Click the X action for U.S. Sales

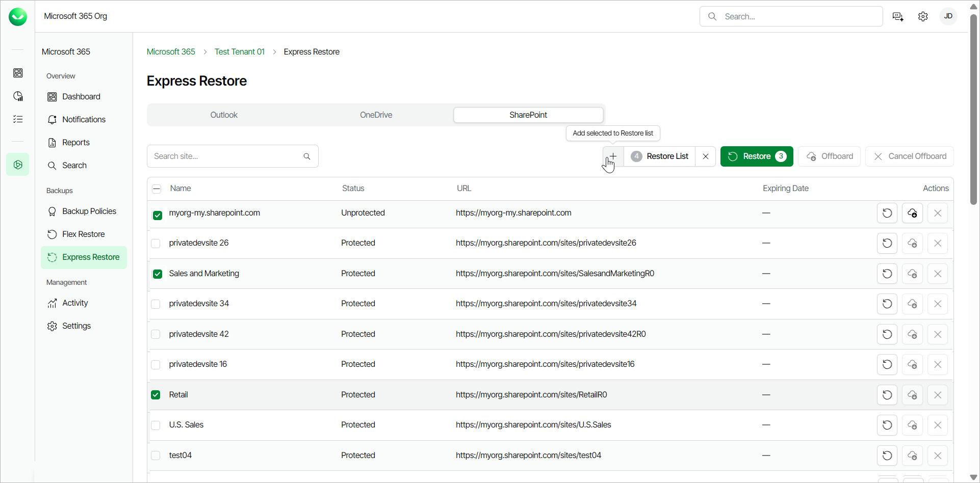click(938, 425)
